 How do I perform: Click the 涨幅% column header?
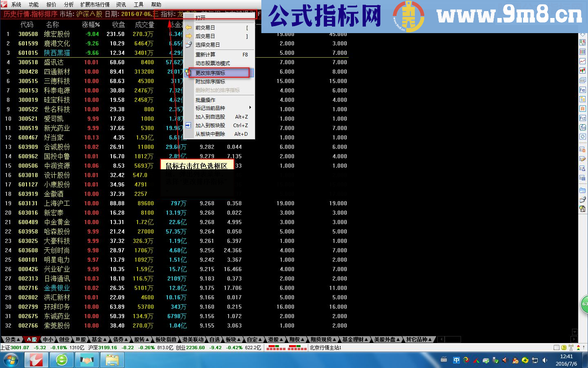click(x=91, y=25)
